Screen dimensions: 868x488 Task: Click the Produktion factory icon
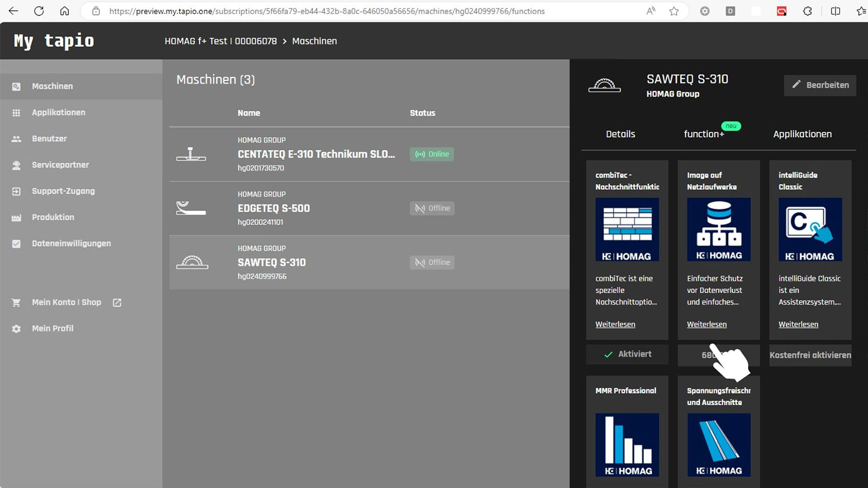tap(16, 217)
